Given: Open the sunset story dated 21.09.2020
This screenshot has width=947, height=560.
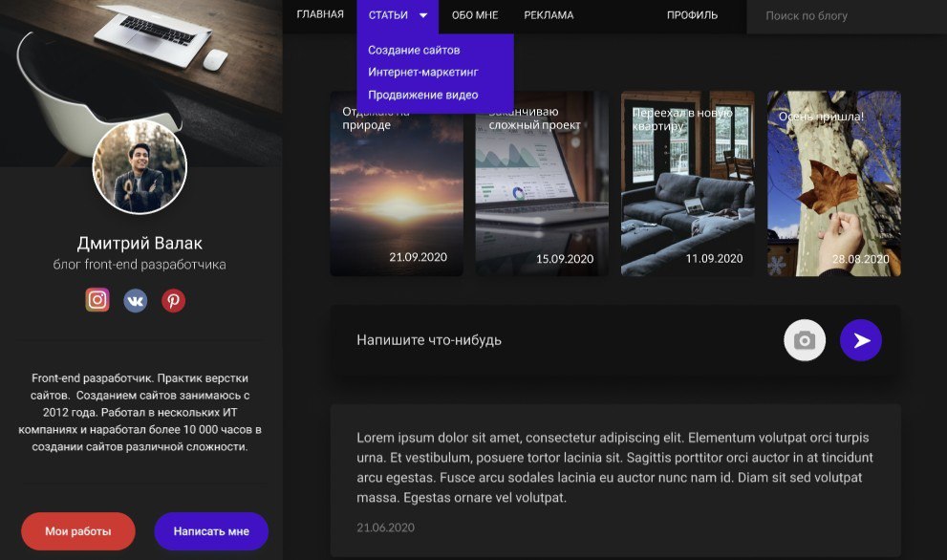Looking at the screenshot, I should point(397,183).
